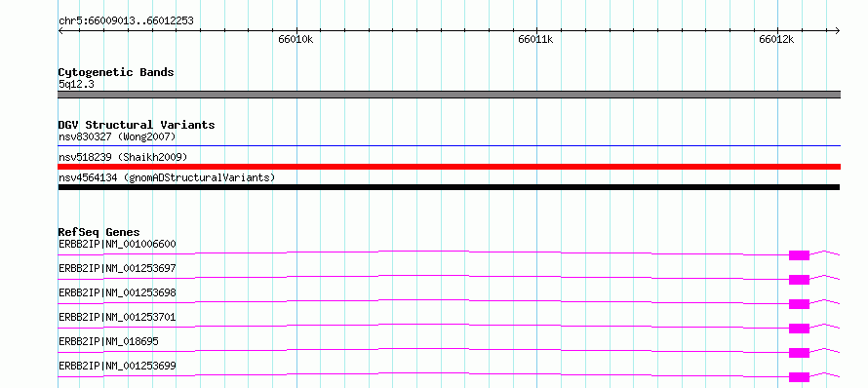Select the magenta exon box of NM_001006600
Screen dimensions: 868x388
coord(799,255)
